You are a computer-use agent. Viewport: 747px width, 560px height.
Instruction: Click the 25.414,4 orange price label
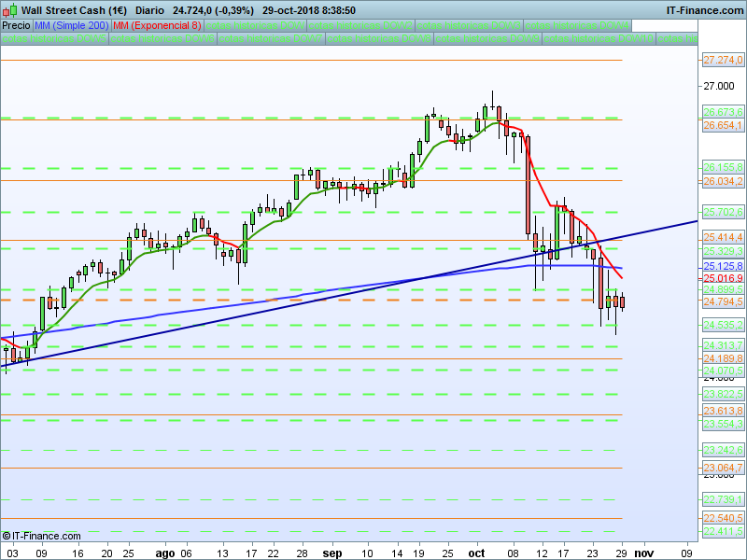[x=723, y=237]
